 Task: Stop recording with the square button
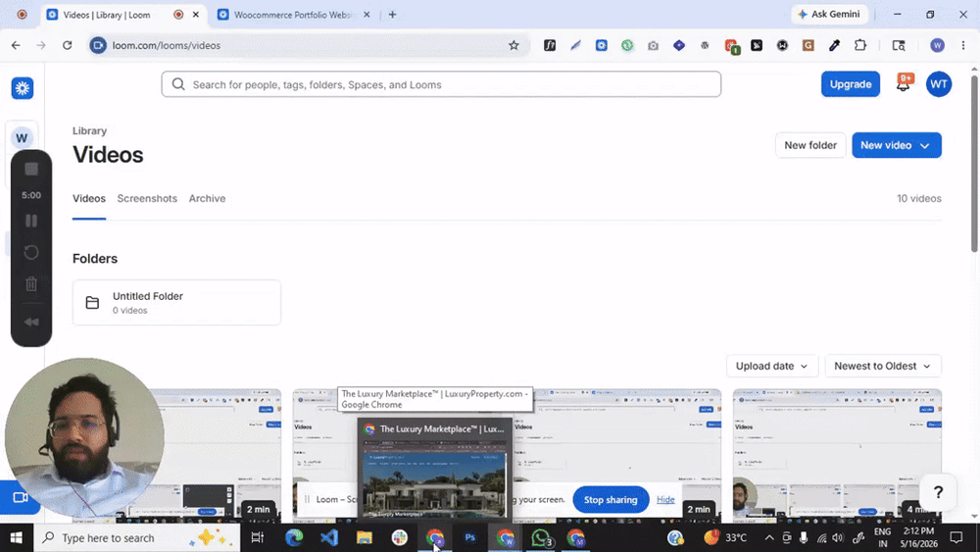click(x=31, y=169)
